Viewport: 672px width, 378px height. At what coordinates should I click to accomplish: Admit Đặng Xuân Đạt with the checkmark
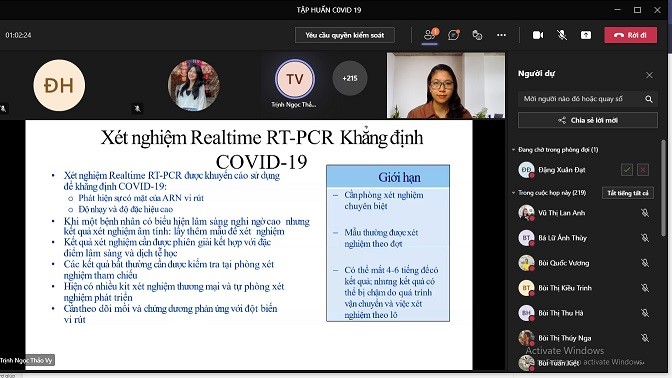(x=627, y=170)
